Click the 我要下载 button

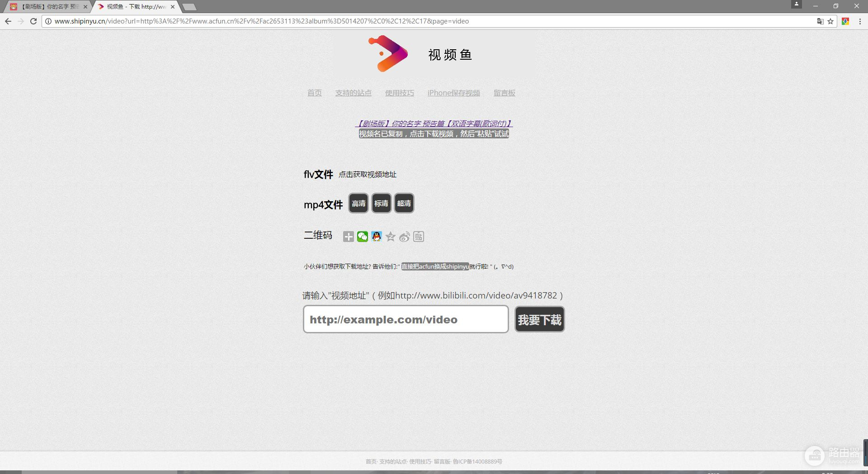pyautogui.click(x=540, y=320)
